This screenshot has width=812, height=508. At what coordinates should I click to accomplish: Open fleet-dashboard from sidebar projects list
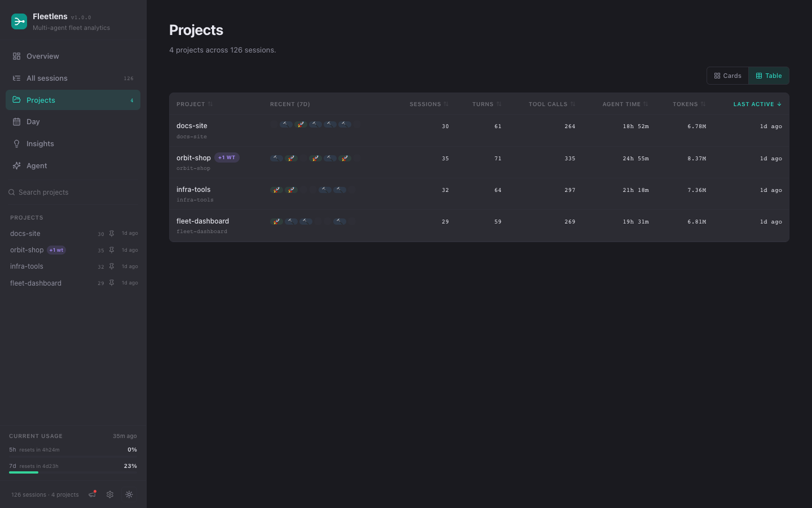point(36,283)
